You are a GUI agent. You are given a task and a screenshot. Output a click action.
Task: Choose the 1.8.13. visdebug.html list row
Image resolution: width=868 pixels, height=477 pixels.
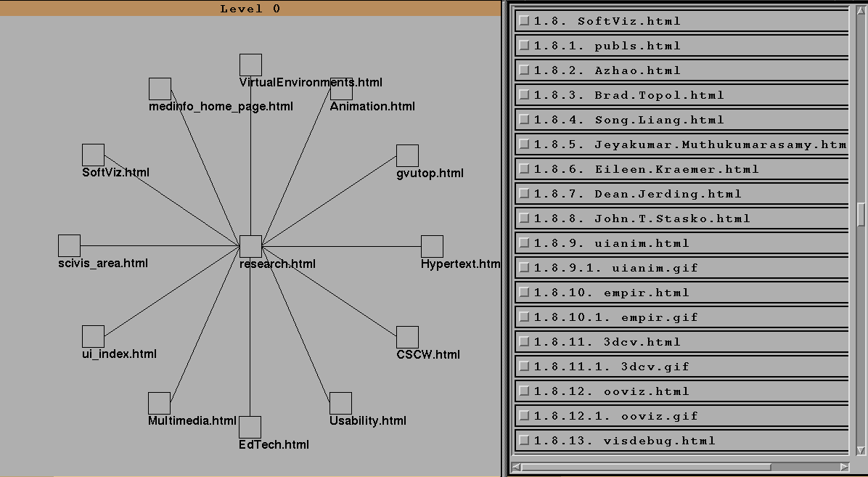click(x=655, y=441)
